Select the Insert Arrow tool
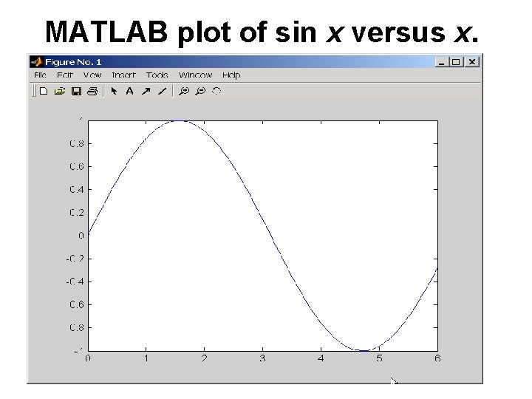532x399 pixels. (146, 91)
